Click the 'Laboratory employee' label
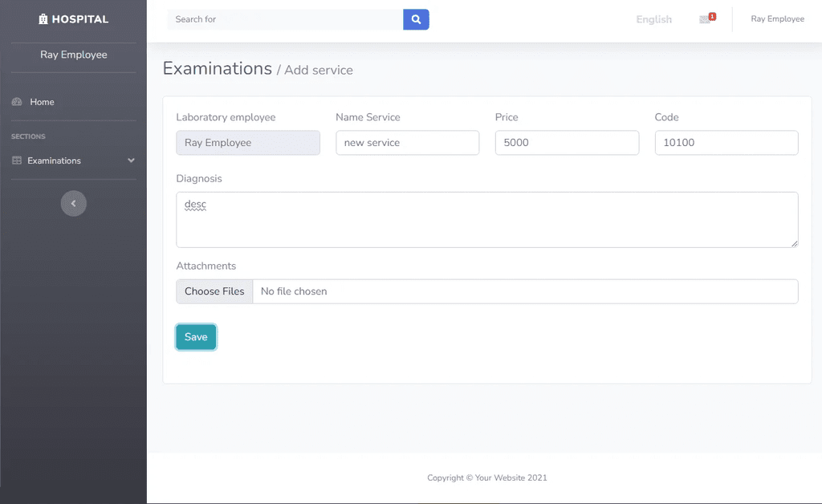 [226, 117]
